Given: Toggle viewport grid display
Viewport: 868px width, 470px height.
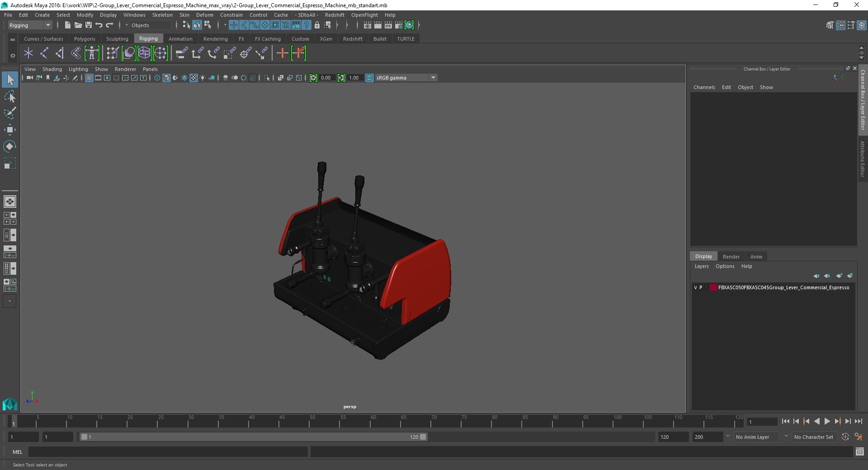Looking at the screenshot, I should pyautogui.click(x=89, y=78).
